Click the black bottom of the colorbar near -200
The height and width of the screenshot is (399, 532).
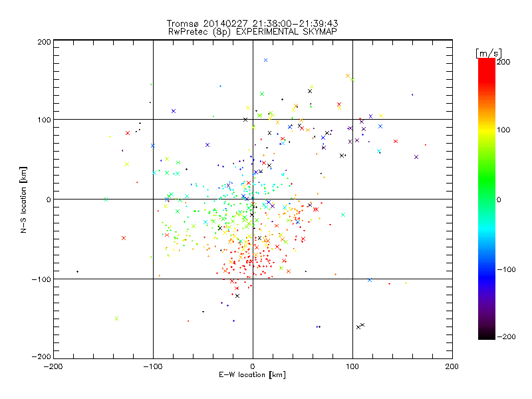pyautogui.click(x=487, y=335)
